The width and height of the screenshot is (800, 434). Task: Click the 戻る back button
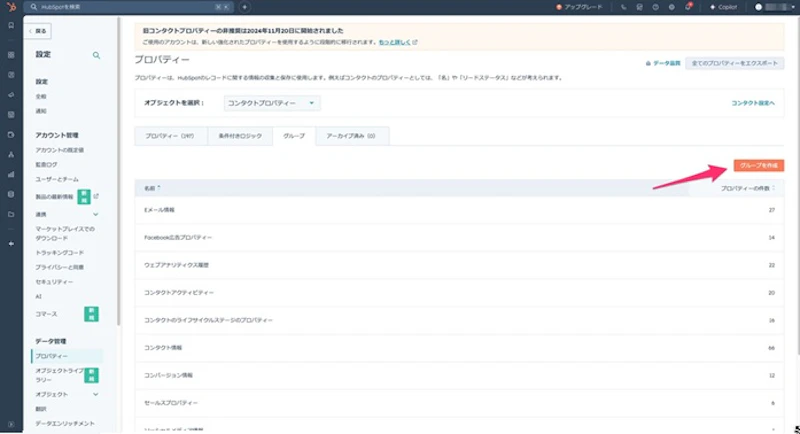click(37, 31)
